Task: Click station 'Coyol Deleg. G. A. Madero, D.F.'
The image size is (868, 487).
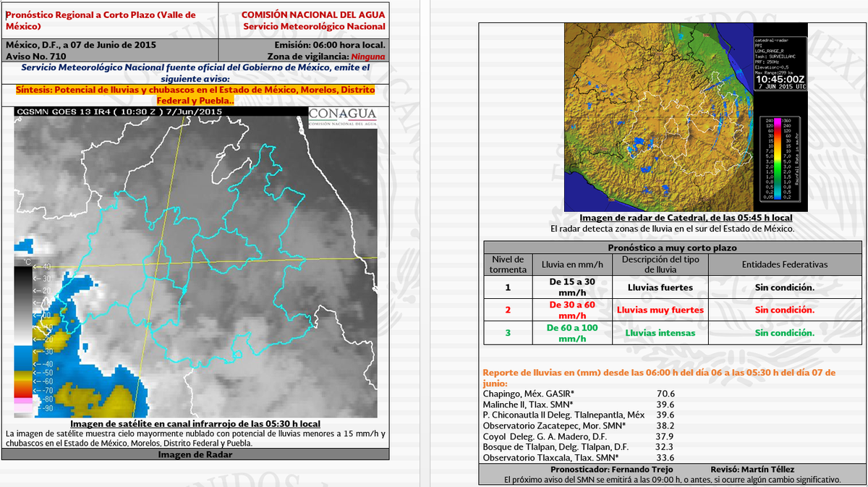Action: coord(548,436)
